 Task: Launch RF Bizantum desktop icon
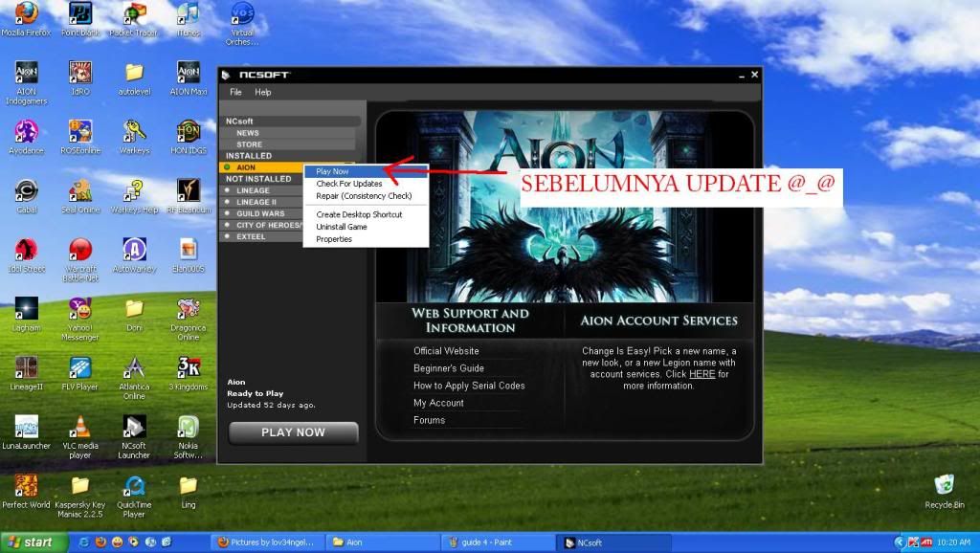pos(189,195)
